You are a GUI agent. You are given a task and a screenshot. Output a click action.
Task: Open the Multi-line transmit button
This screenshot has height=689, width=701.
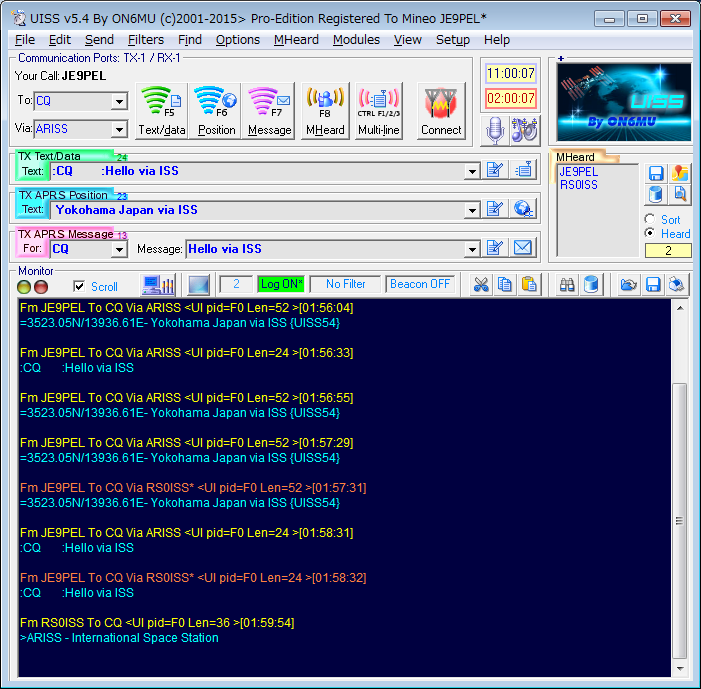point(379,111)
